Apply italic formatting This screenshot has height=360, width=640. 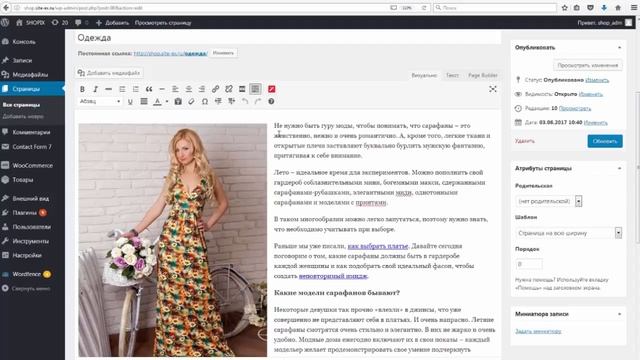click(95, 89)
